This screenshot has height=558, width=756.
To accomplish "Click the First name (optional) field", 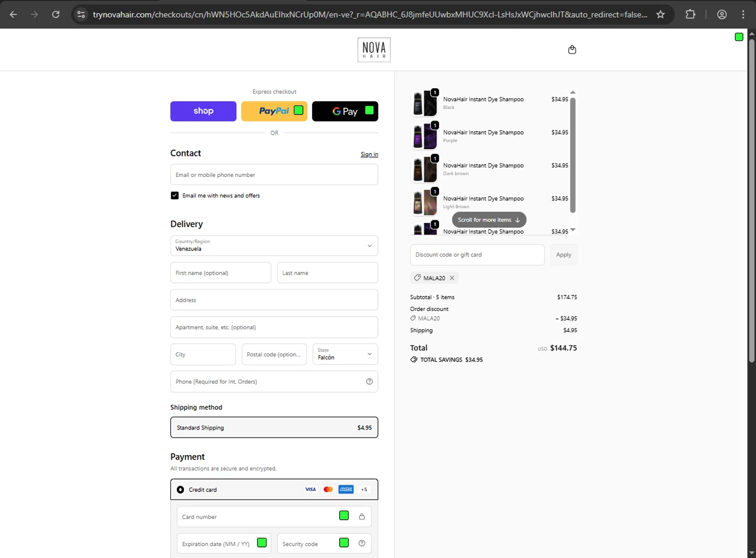I will (x=221, y=273).
